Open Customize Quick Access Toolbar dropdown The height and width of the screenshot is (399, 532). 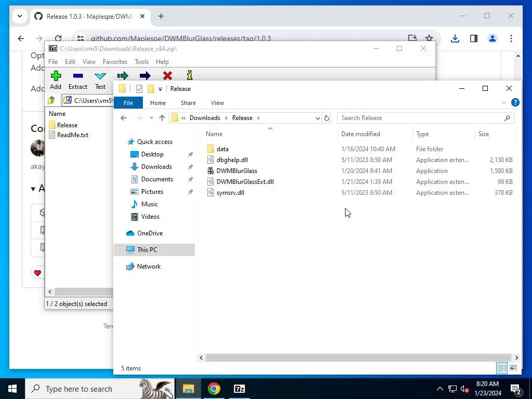160,89
